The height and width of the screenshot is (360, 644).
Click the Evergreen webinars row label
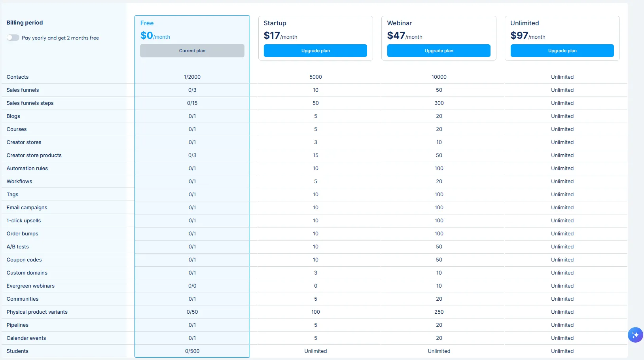point(30,286)
